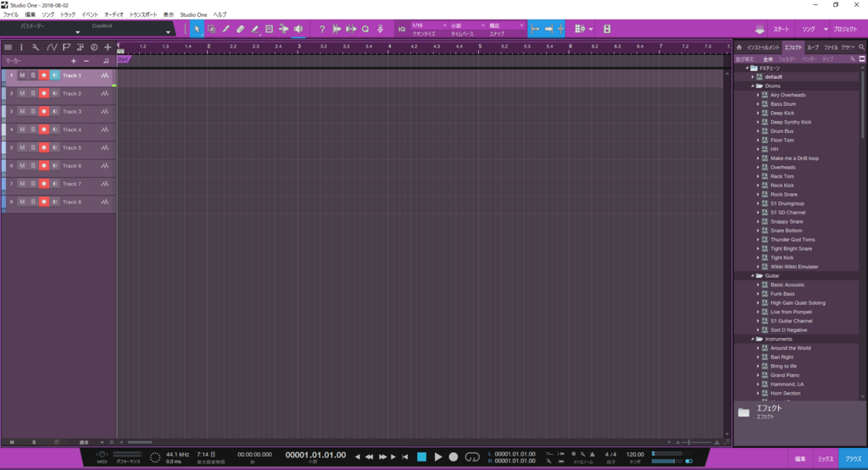Image resolution: width=868 pixels, height=470 pixels.
Task: Toggle record arm on Track 7
Action: click(44, 184)
